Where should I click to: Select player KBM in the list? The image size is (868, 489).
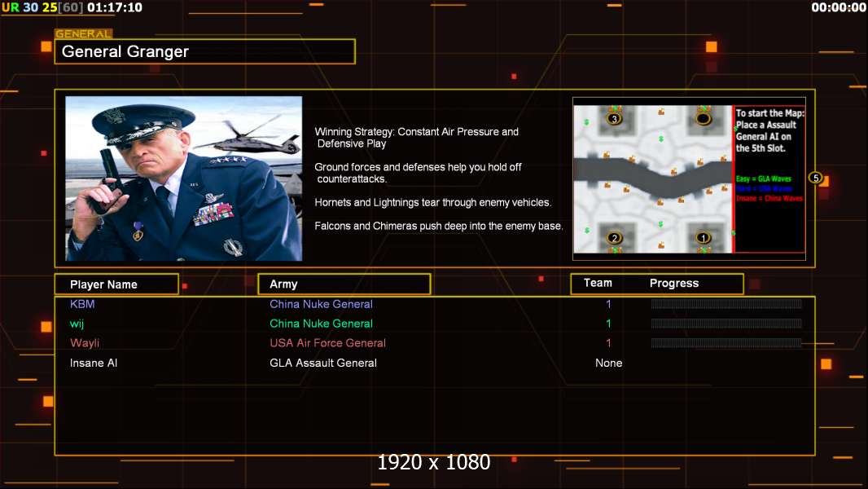(x=82, y=304)
